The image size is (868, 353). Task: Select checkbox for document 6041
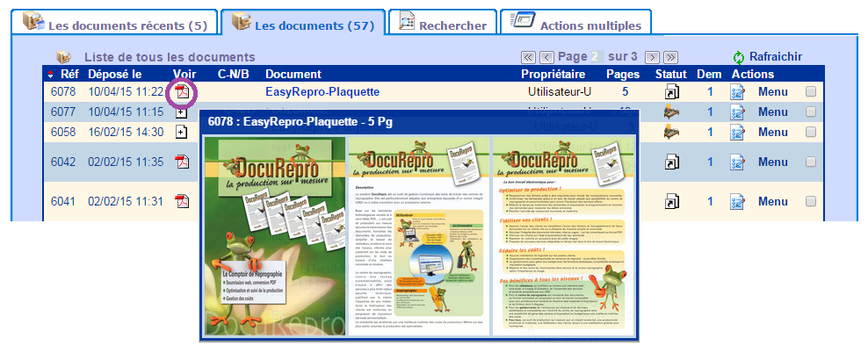[x=810, y=201]
